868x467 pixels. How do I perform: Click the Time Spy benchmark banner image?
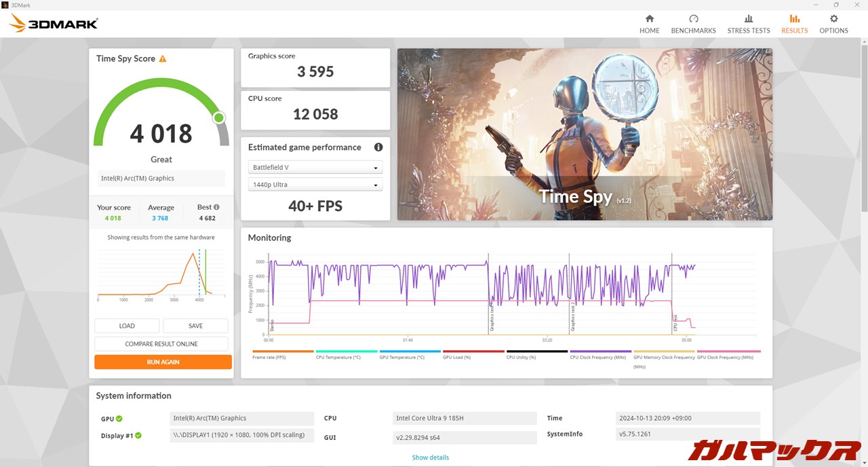(585, 134)
